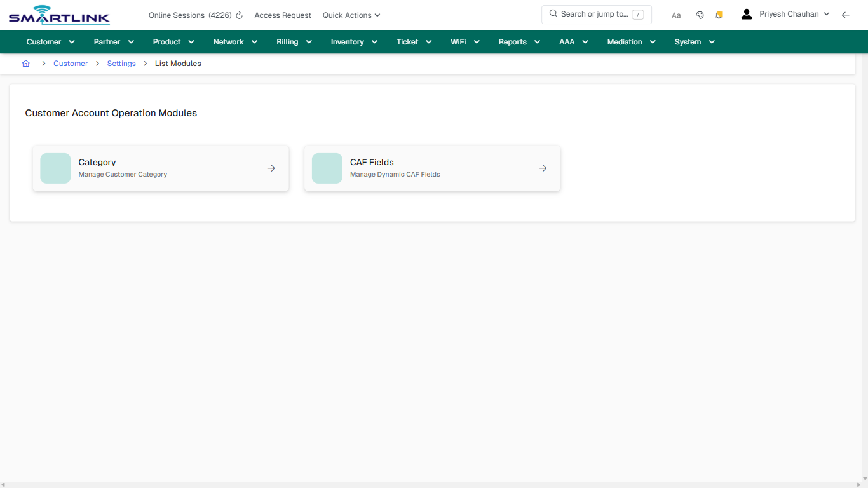Open CAF Fields via its arrow icon
Screen dimensions: 868x488
click(542, 168)
